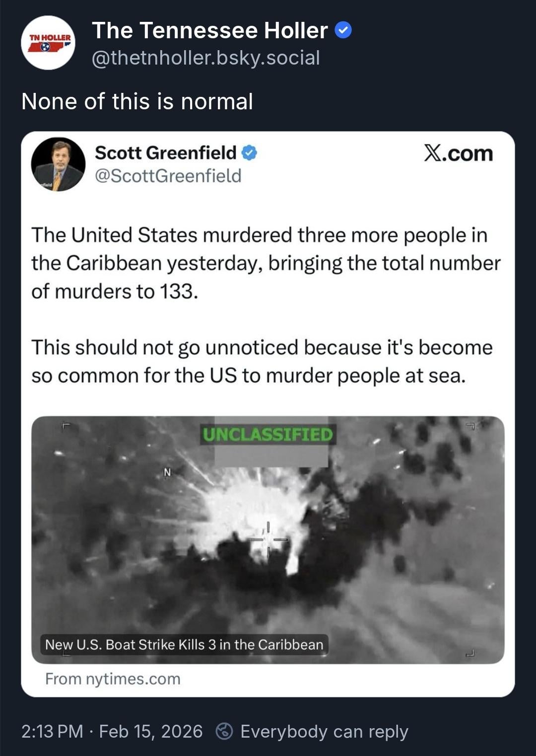Viewport: 536px width, 756px height.
Task: Open the 'From nytimes.com' source link
Action: (113, 679)
